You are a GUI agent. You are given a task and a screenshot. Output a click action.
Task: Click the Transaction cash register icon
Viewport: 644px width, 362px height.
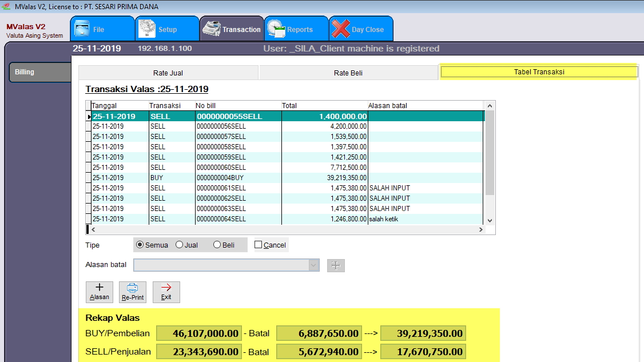click(212, 29)
